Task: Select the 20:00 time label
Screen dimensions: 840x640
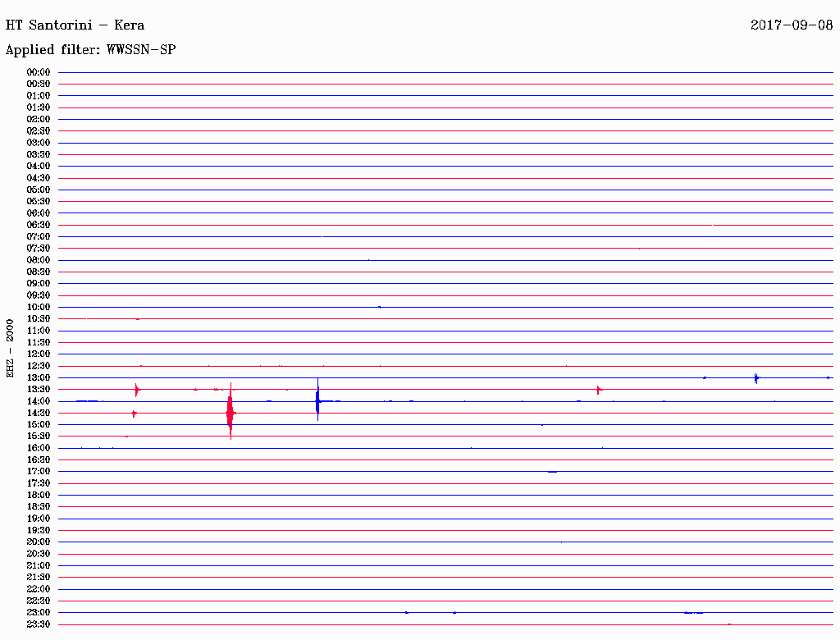Action: point(39,542)
